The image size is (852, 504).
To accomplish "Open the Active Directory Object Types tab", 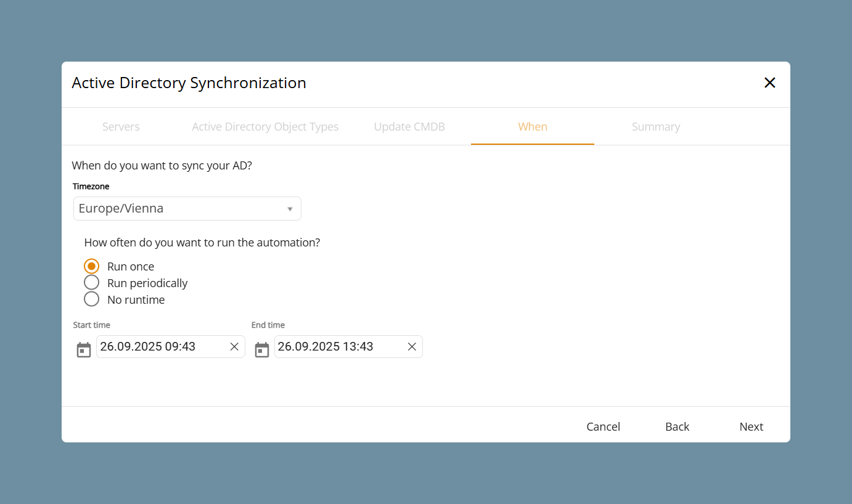I will [x=265, y=126].
